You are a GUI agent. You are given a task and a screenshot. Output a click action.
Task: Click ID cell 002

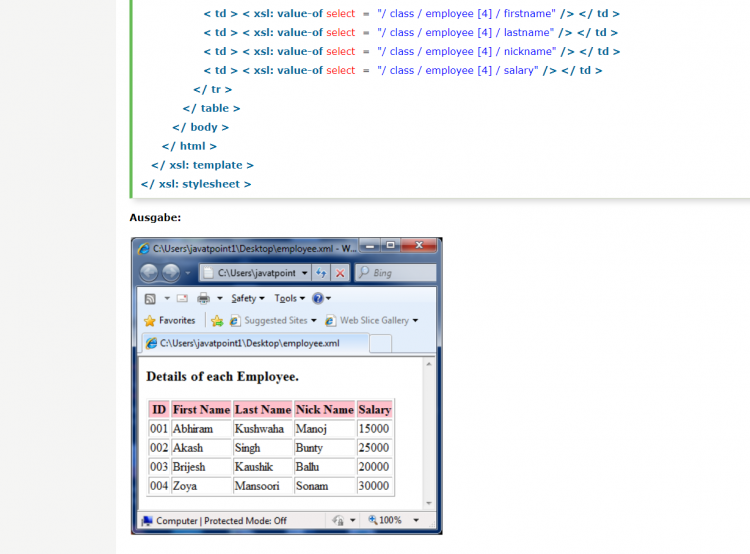click(x=159, y=448)
